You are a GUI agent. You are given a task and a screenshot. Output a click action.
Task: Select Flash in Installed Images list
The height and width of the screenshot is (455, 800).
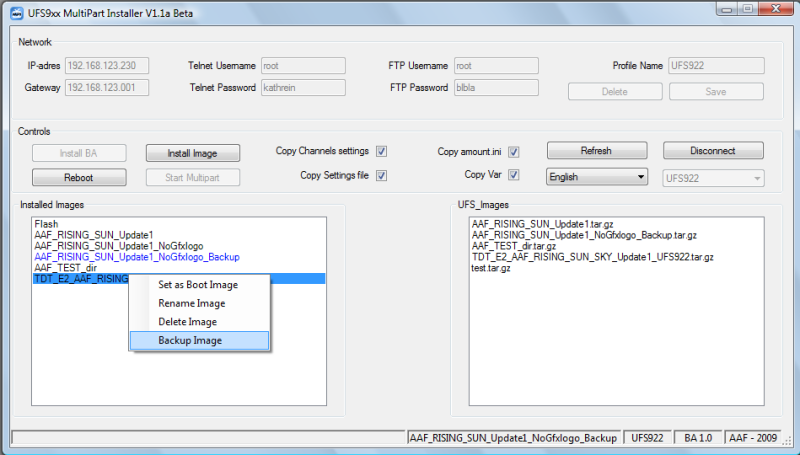pos(45,224)
